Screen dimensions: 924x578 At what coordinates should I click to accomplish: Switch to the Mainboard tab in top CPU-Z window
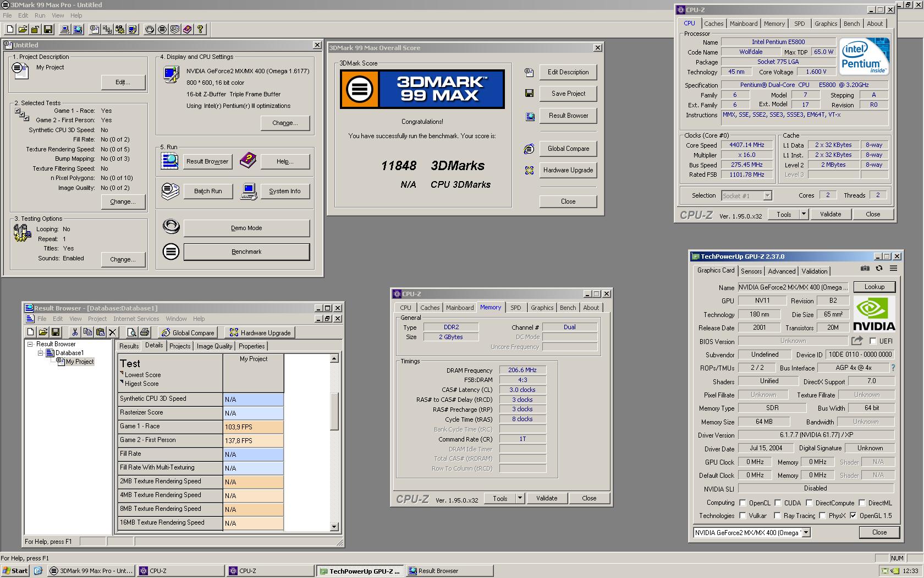pyautogui.click(x=744, y=24)
